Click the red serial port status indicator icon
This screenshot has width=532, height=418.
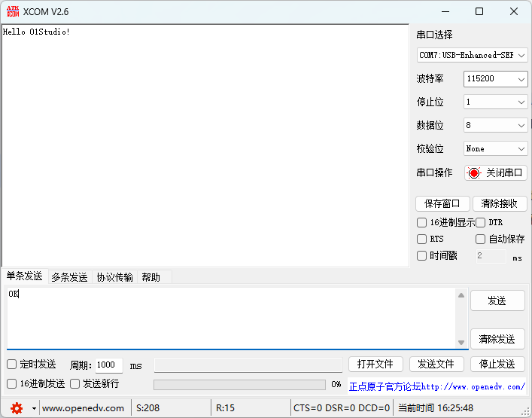coord(474,172)
